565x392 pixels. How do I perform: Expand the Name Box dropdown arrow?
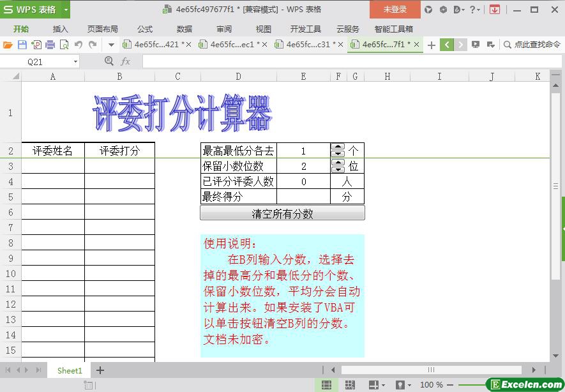point(75,62)
